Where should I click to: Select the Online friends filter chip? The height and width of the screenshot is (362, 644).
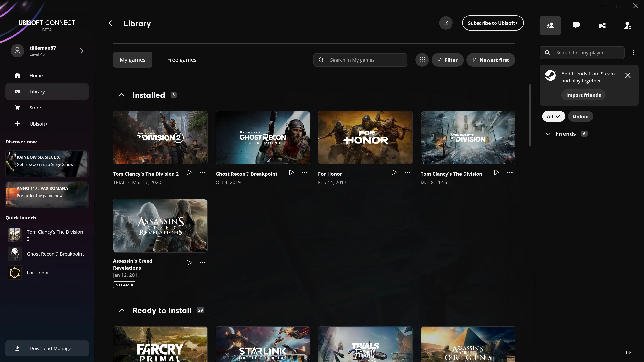pyautogui.click(x=580, y=116)
